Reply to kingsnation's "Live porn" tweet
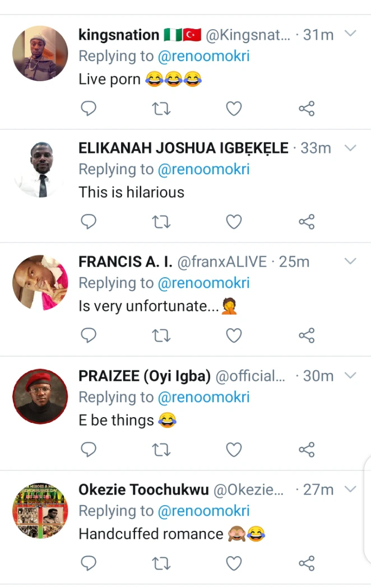Screen dimensions: 371x588 click(x=89, y=108)
